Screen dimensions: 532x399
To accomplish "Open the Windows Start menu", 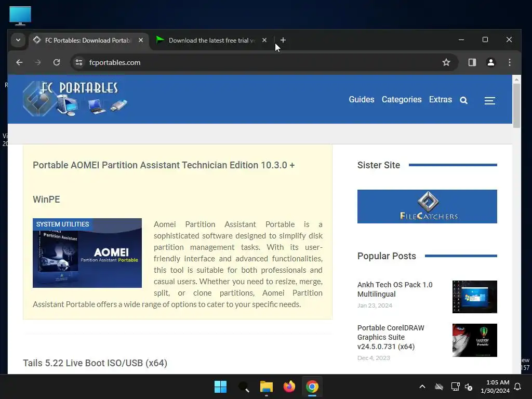I will 220,387.
